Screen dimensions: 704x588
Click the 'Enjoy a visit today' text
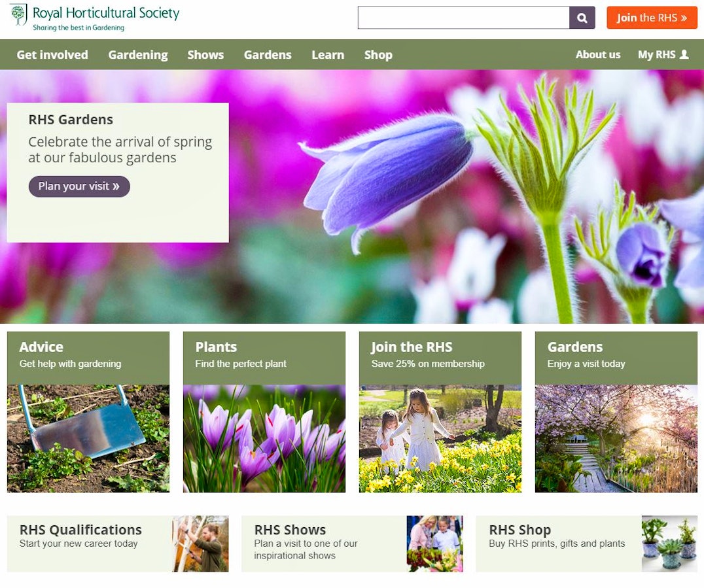pos(586,364)
